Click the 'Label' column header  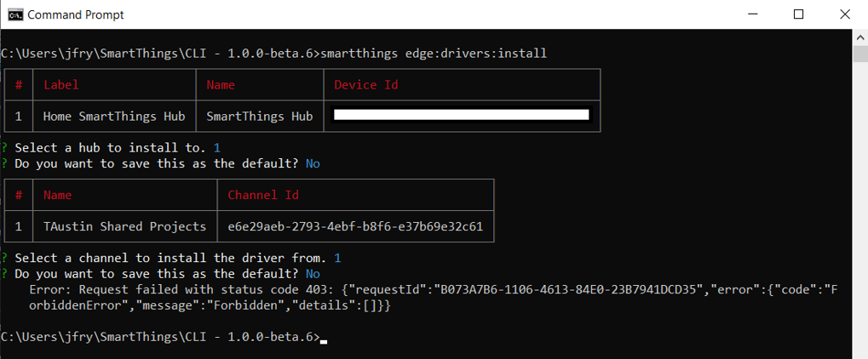click(x=60, y=84)
